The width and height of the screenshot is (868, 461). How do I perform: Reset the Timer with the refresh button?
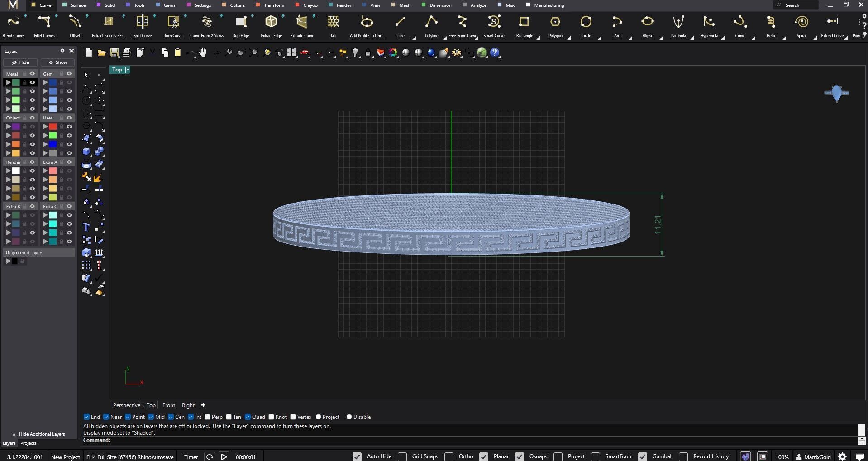[x=210, y=457]
